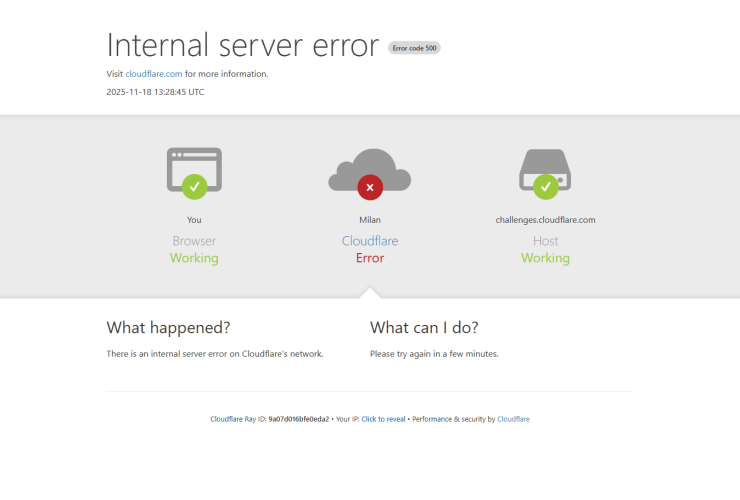Click the Ray ID 9a07d016bfe0eda2

pos(299,419)
